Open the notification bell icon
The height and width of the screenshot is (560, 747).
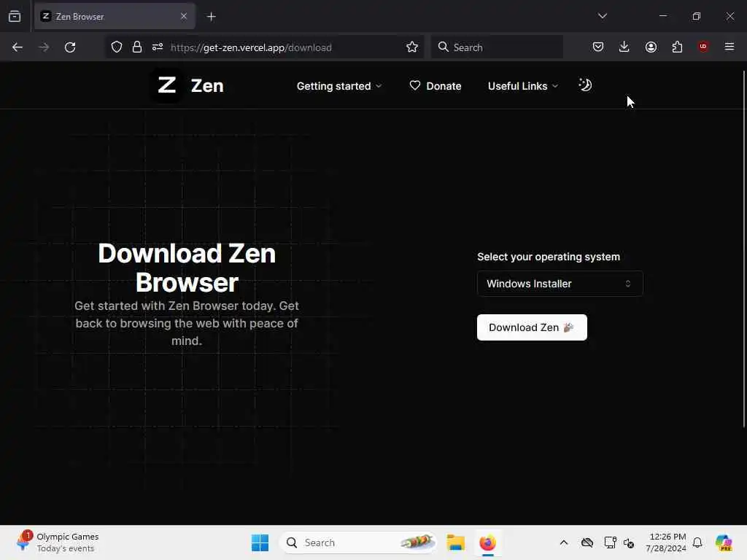(x=697, y=542)
